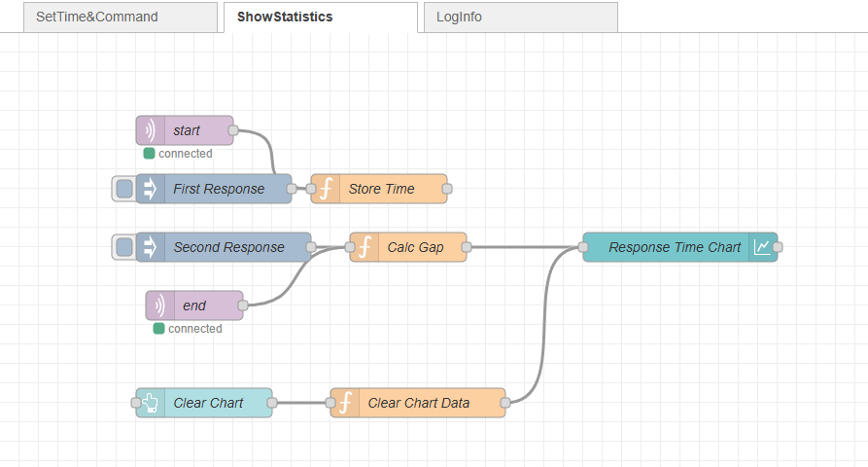Screen dimensions: 868x467
Task: Click the inject arrow icon on Second Response
Action: 151,247
